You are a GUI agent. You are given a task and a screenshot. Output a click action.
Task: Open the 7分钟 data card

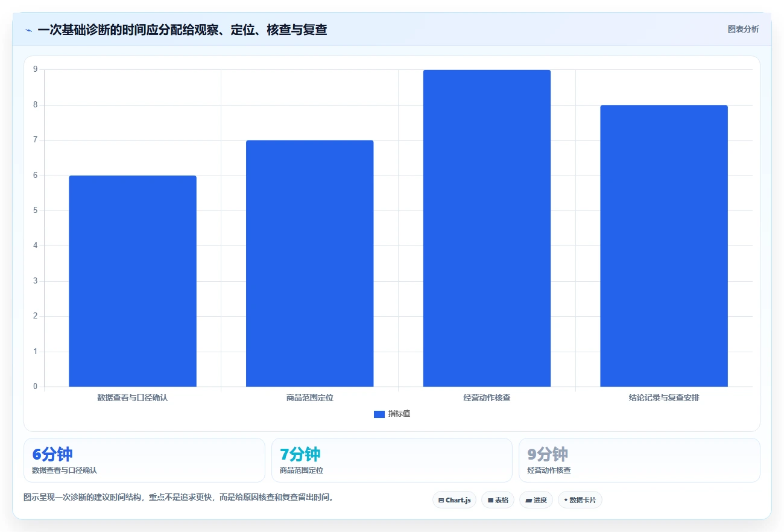tap(392, 460)
